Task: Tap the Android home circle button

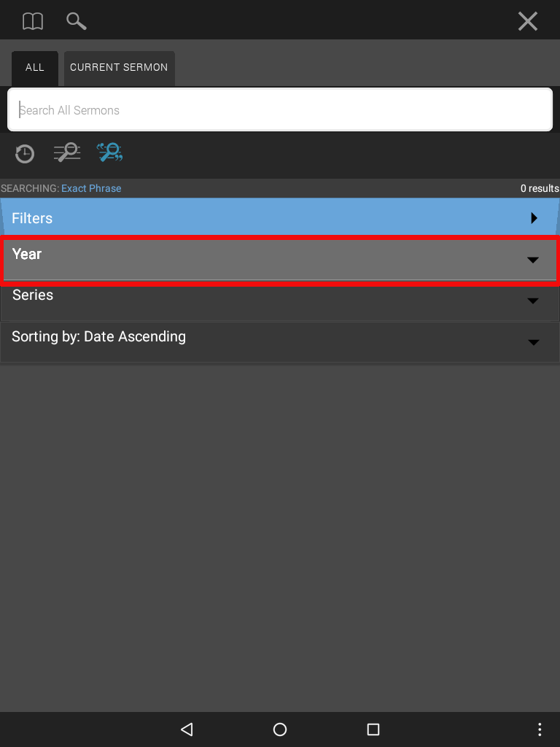Action: pos(280,729)
